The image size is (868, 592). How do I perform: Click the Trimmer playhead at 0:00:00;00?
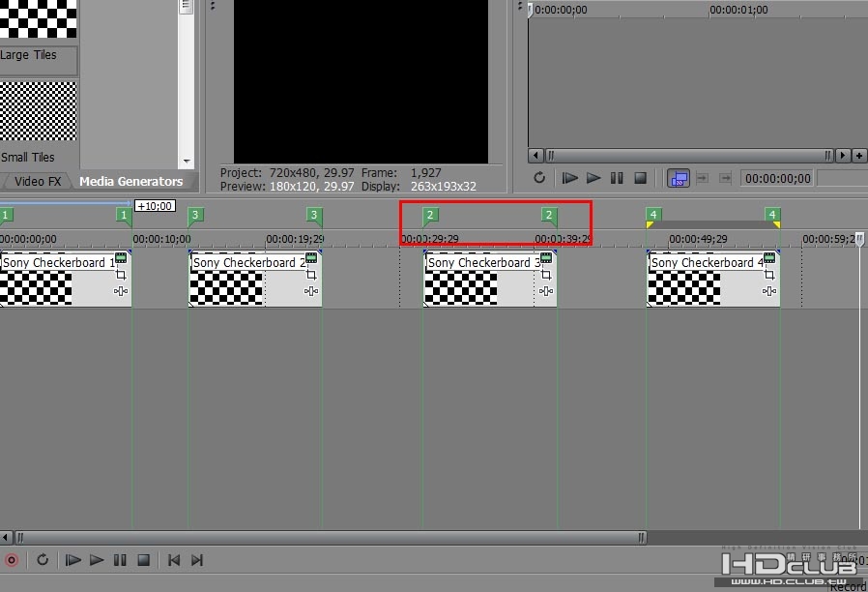531,10
